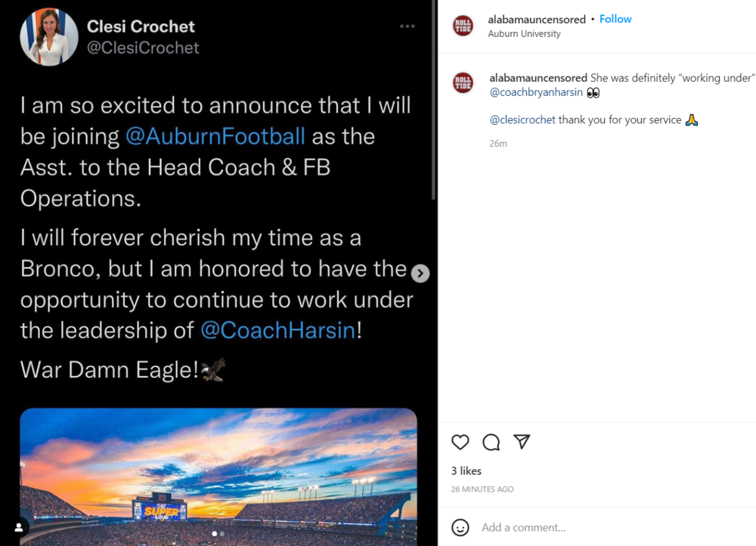Image resolution: width=756 pixels, height=546 pixels.
Task: Click Clesi Crochet's profile picture in tweet
Action: (x=49, y=37)
